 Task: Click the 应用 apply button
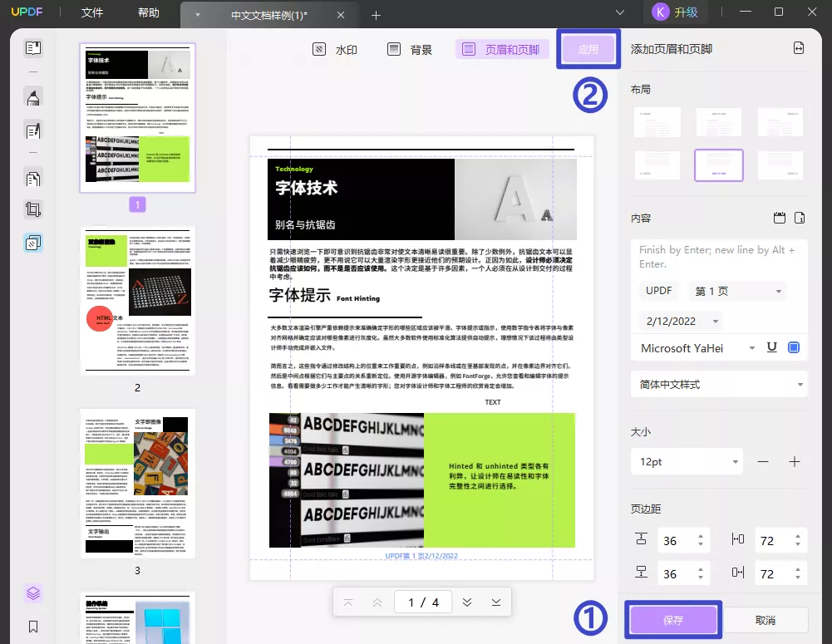[x=588, y=49]
